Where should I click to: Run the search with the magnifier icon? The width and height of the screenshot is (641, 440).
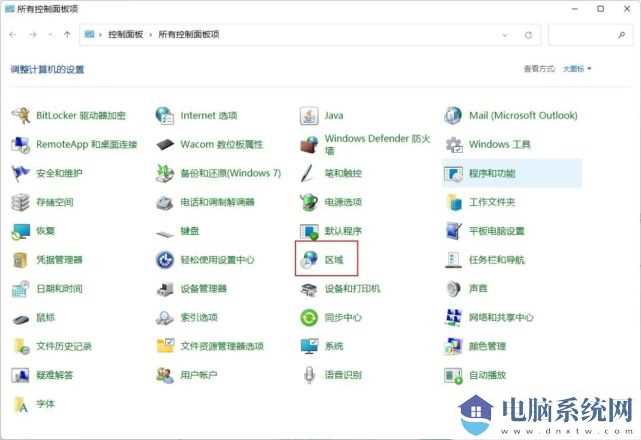621,35
